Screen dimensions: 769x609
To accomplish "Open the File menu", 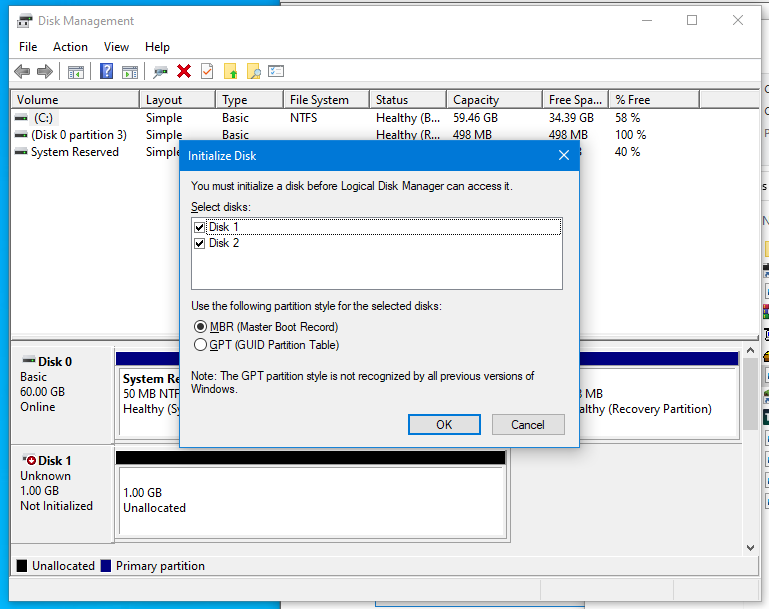I will coord(28,47).
